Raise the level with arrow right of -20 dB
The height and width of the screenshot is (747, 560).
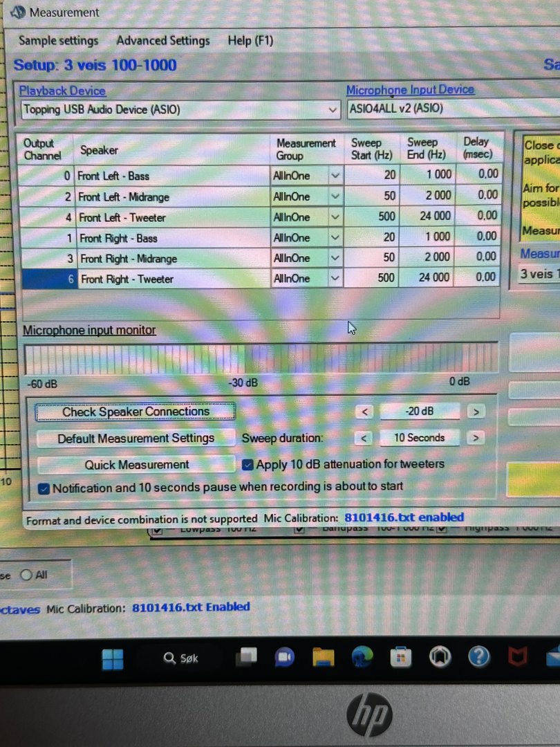click(476, 412)
